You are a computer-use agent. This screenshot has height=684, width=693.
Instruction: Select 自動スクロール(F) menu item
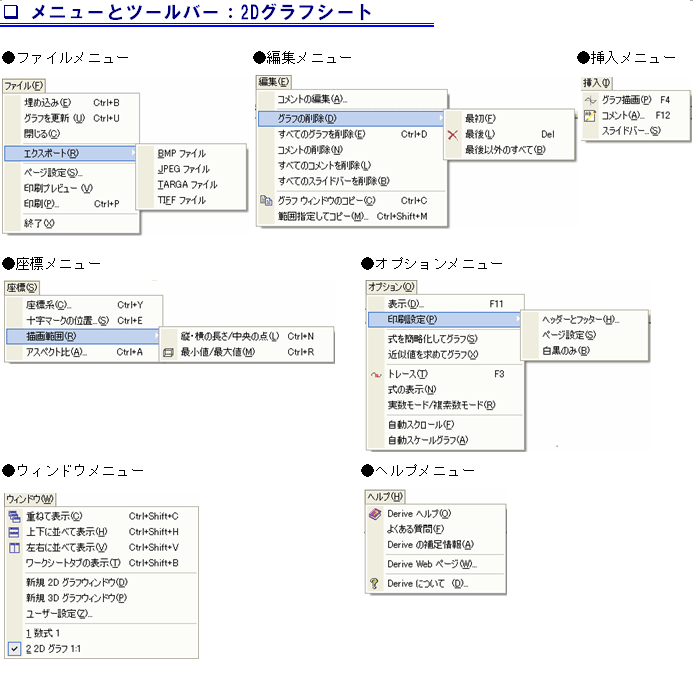point(446,425)
